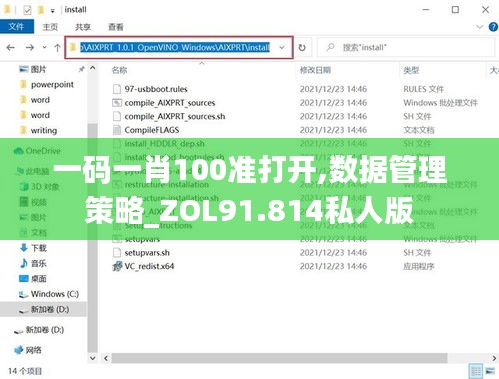
Task: Expand the ribbon with the chevron
Action: click(x=479, y=27)
